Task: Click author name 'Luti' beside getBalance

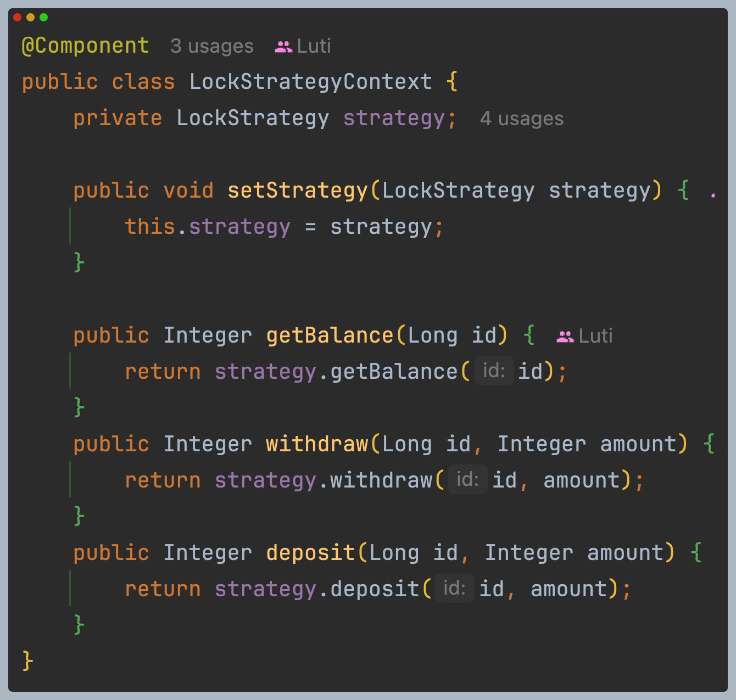Action: [x=596, y=336]
